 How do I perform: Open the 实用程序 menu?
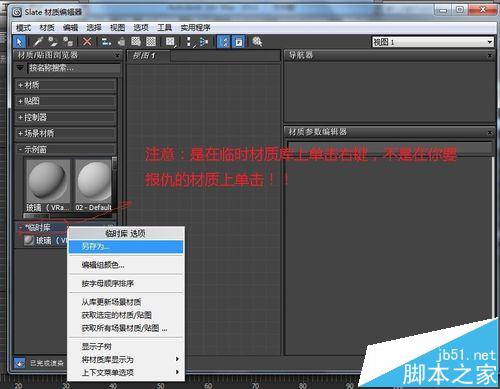(x=195, y=28)
